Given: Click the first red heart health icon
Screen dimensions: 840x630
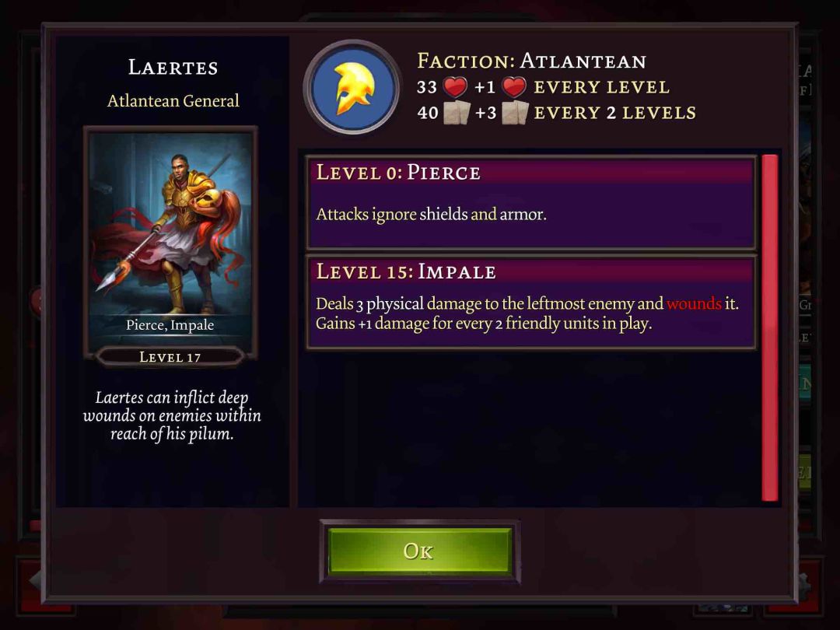Looking at the screenshot, I should coord(455,87).
